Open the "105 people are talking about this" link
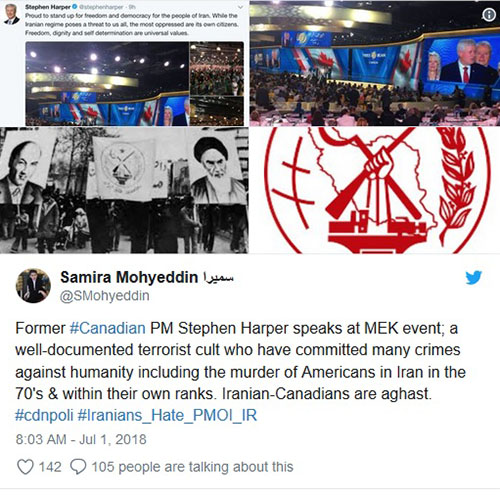Image resolution: width=500 pixels, height=496 pixels. click(x=193, y=467)
